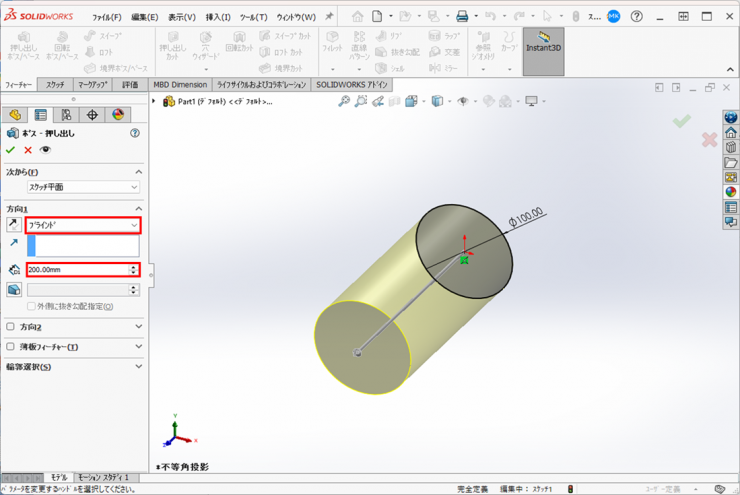This screenshot has height=495, width=740.
Task: Toggle detailed preview eye icon
Action: tap(45, 150)
